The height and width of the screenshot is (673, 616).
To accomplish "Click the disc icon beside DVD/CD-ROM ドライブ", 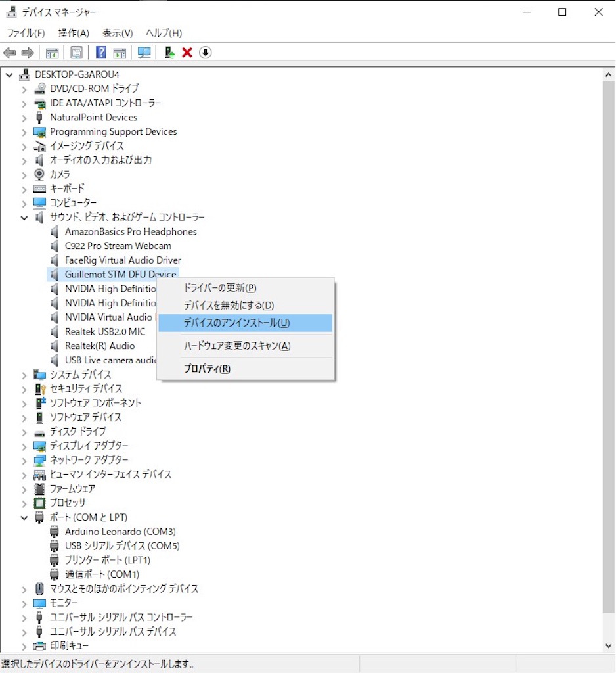I will click(40, 89).
